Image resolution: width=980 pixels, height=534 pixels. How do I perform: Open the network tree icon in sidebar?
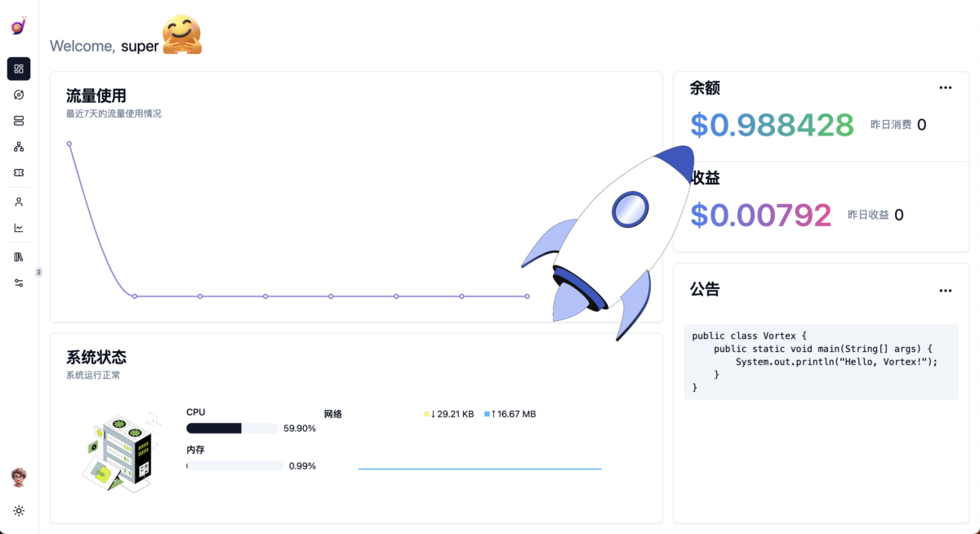point(19,147)
